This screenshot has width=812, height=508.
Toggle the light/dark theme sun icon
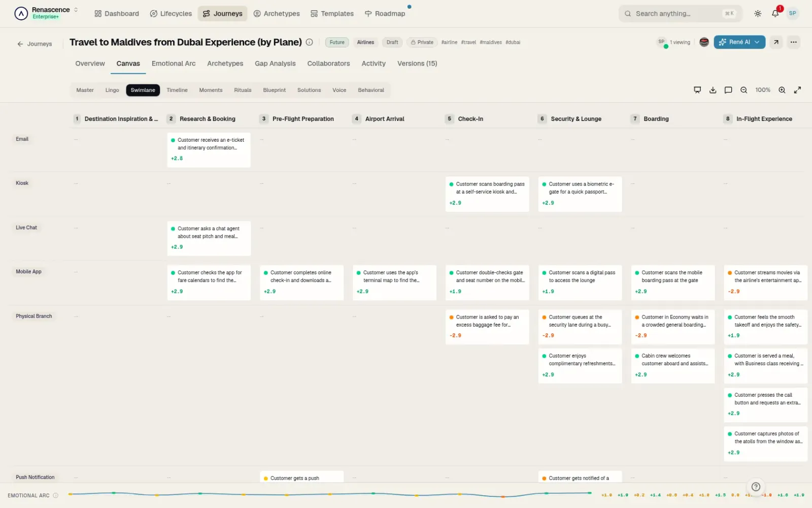[x=758, y=14]
